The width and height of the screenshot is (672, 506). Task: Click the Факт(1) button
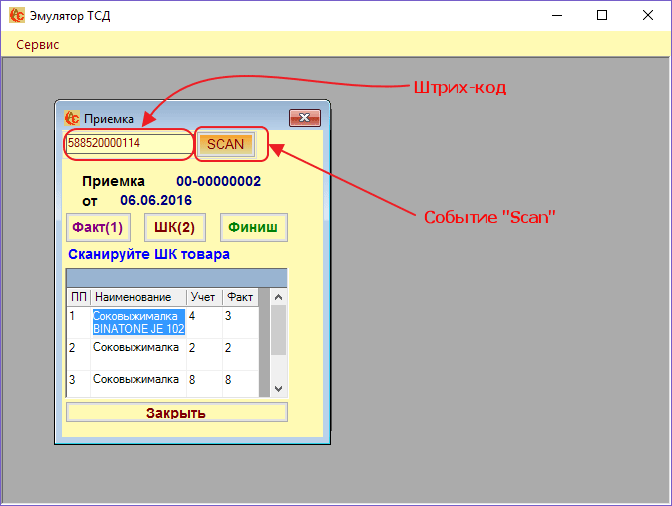point(98,227)
